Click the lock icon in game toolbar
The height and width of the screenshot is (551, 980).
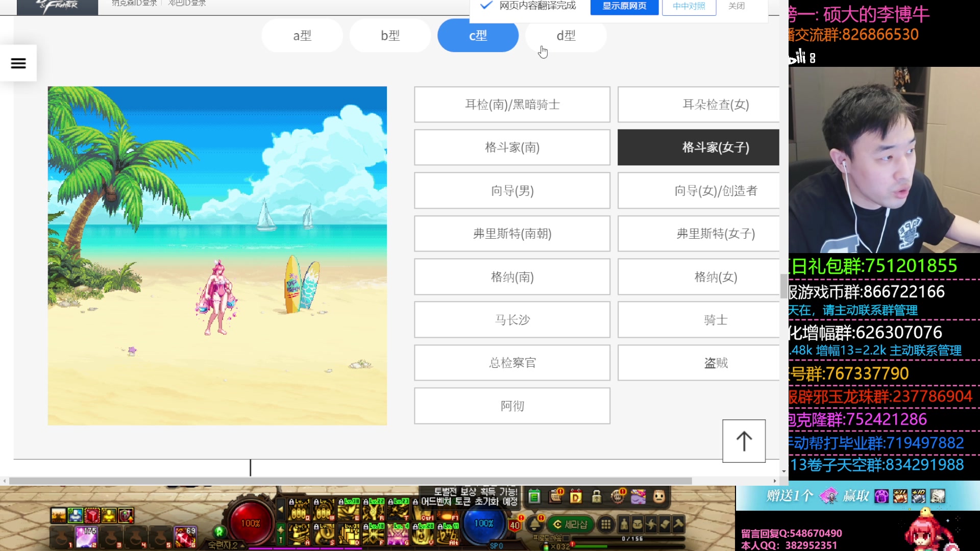pyautogui.click(x=596, y=496)
